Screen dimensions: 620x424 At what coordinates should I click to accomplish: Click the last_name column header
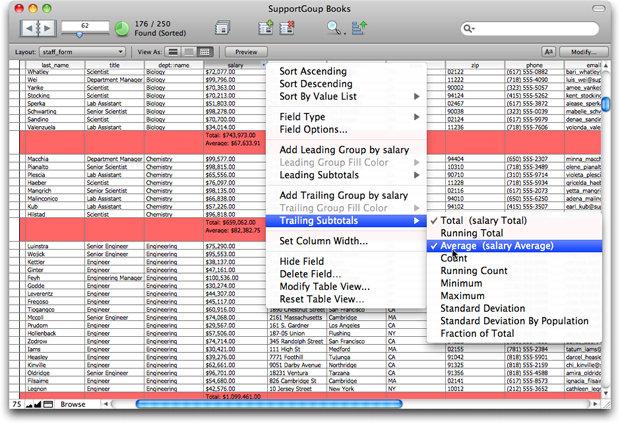(55, 65)
